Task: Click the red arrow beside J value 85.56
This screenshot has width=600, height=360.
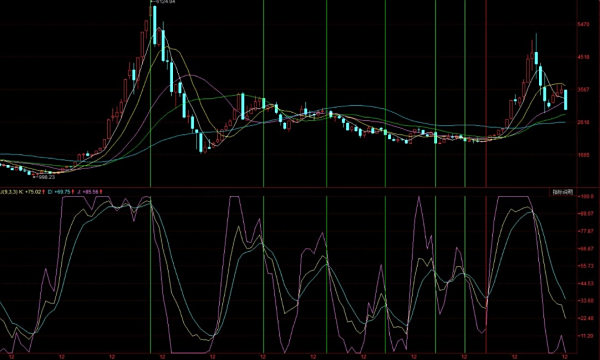Action: click(x=101, y=192)
